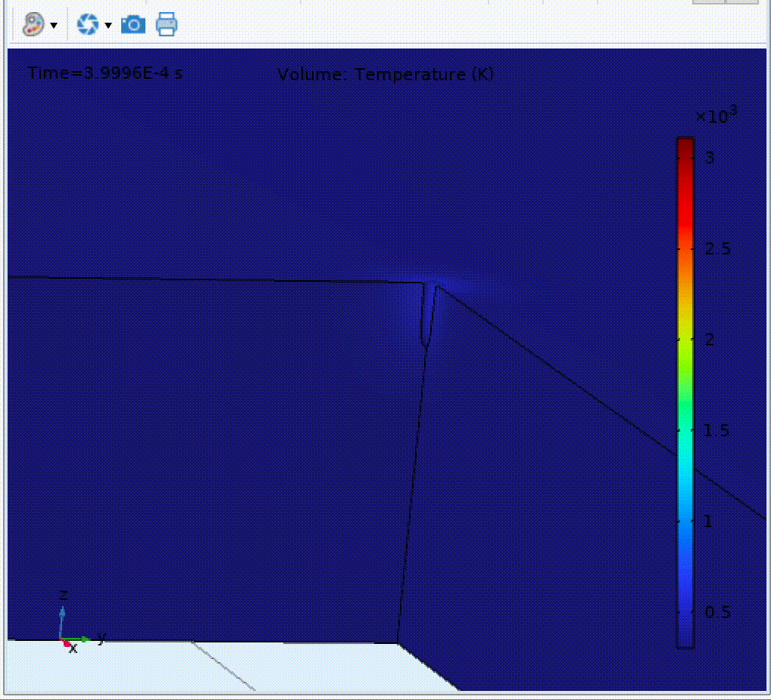Click the 1.5 tick label on legend
This screenshot has height=700, width=771.
point(718,430)
